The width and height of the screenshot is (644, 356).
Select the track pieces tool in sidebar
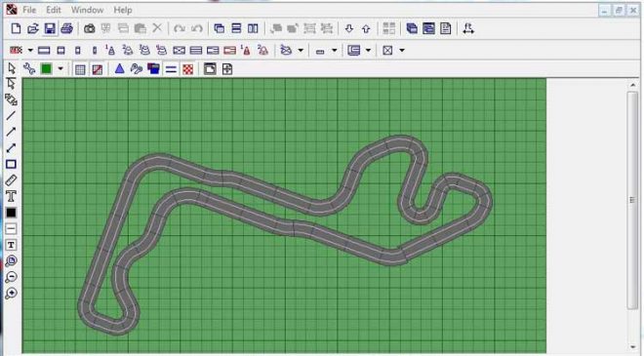pos(11,99)
